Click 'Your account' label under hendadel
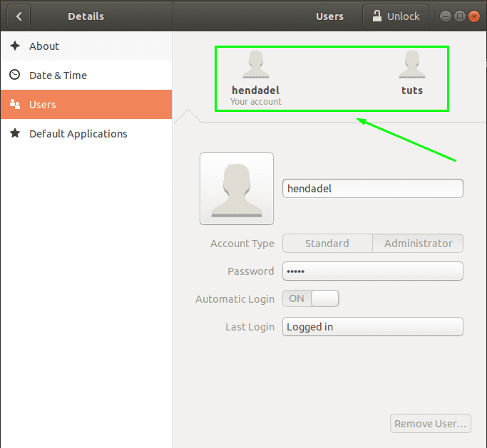The image size is (487, 448). click(x=256, y=102)
